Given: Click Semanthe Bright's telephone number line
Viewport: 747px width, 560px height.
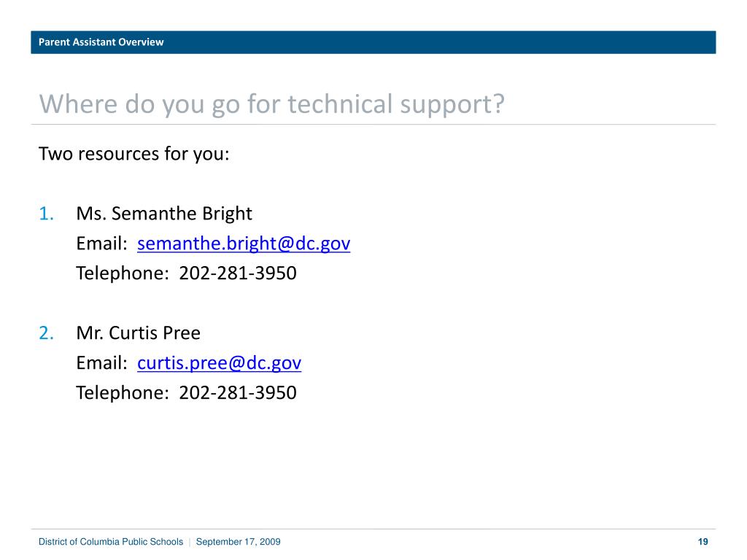Looking at the screenshot, I should click(x=186, y=273).
